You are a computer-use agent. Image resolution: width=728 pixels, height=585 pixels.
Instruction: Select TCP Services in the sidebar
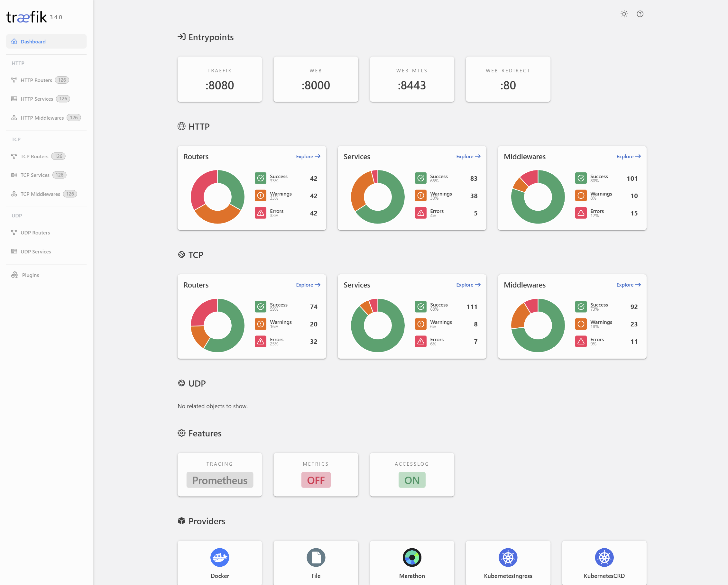pyautogui.click(x=35, y=175)
